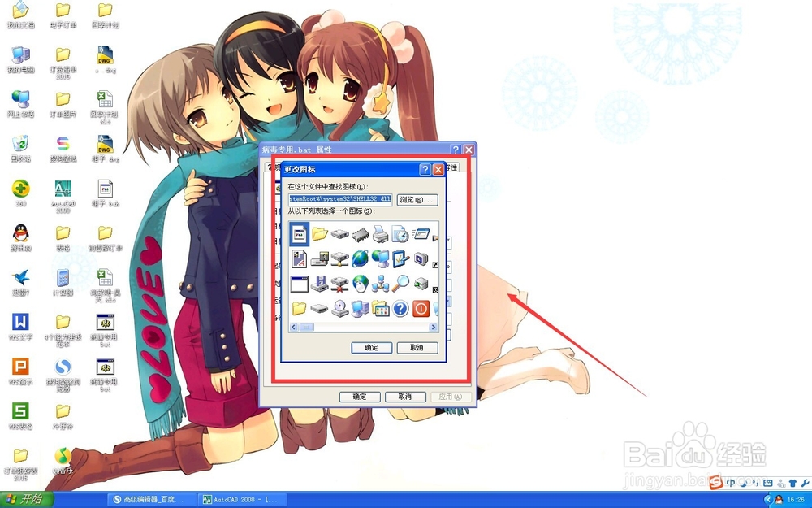
Task: Click the Tencent QQ penguin desktop icon
Action: pyautogui.click(x=21, y=237)
